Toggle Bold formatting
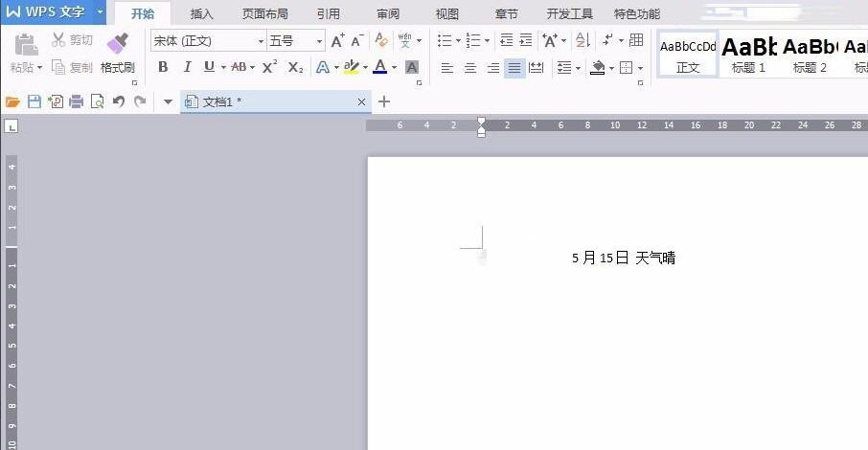This screenshot has width=868, height=450. click(x=163, y=67)
